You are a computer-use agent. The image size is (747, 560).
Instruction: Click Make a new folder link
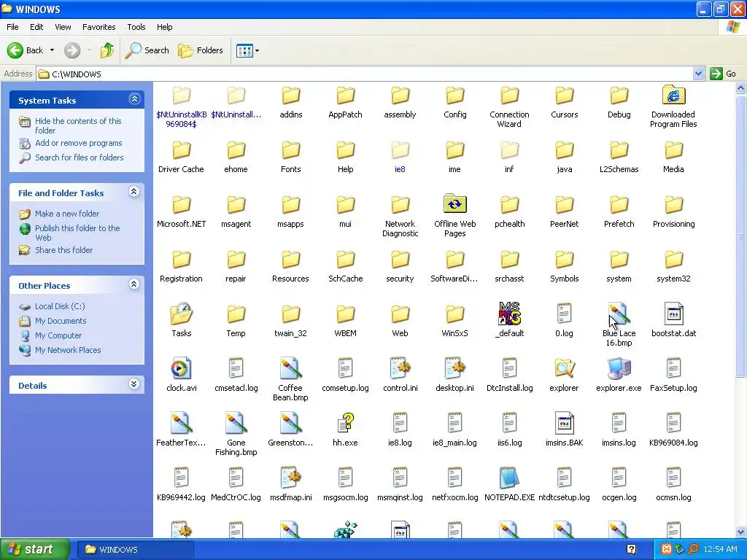[67, 214]
